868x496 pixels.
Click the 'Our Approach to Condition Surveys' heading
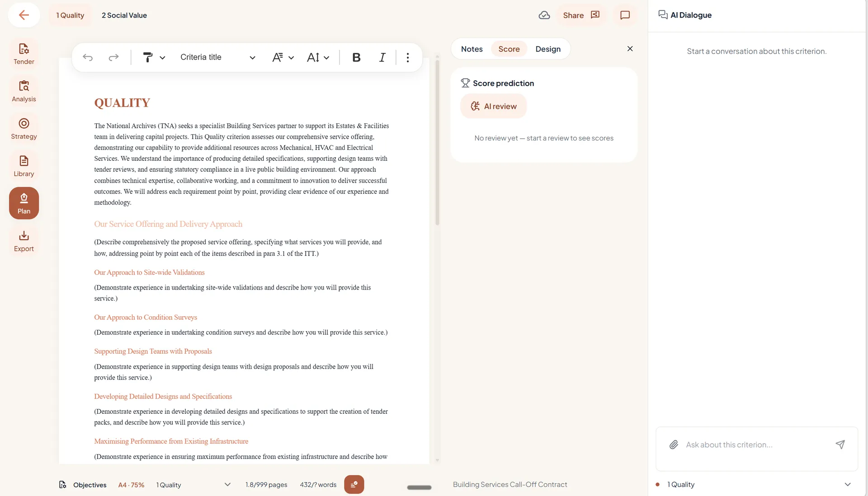[146, 317]
